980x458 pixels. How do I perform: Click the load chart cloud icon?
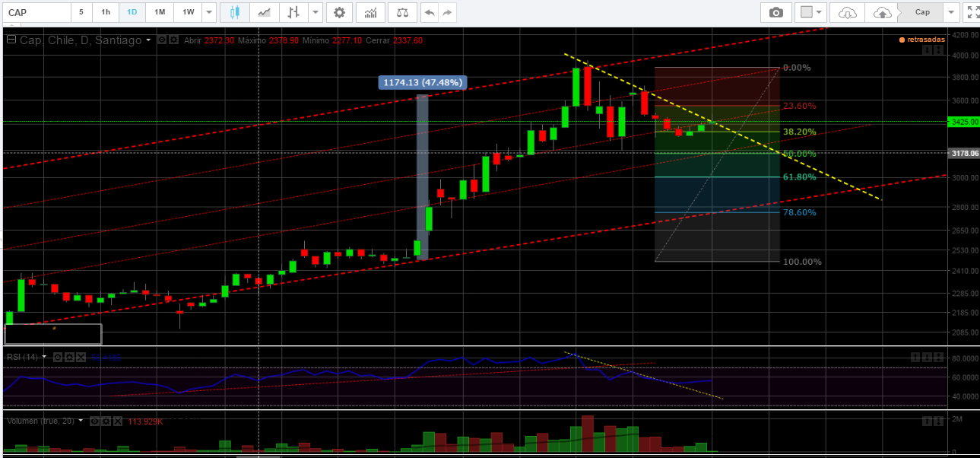coord(847,12)
